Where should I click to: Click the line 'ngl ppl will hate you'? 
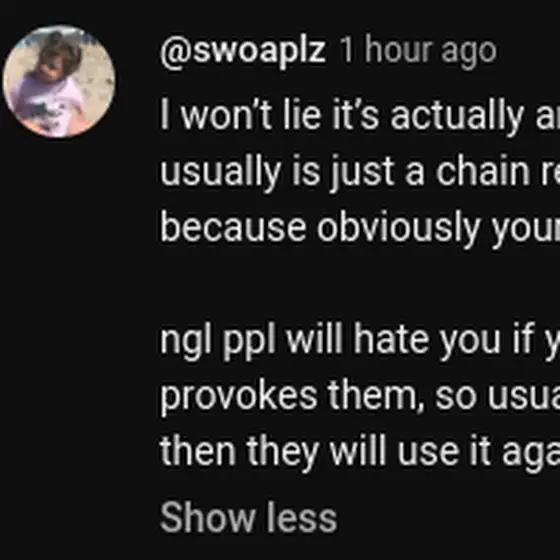[x=360, y=340]
